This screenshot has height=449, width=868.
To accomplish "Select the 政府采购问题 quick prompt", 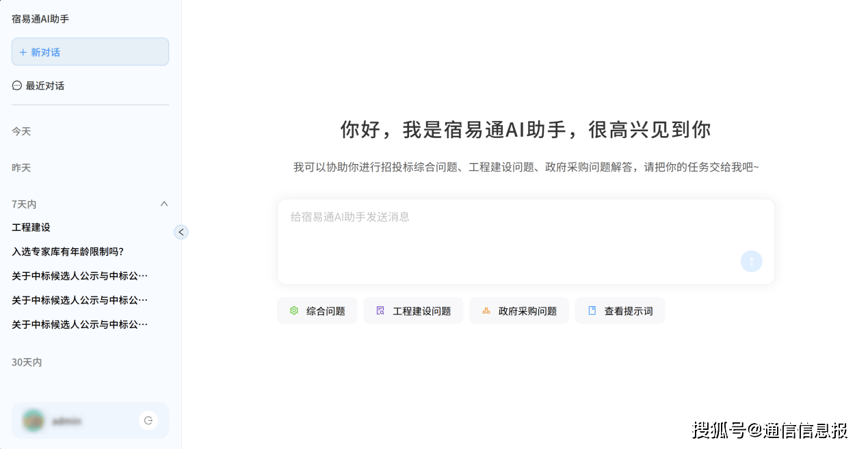I will point(519,311).
